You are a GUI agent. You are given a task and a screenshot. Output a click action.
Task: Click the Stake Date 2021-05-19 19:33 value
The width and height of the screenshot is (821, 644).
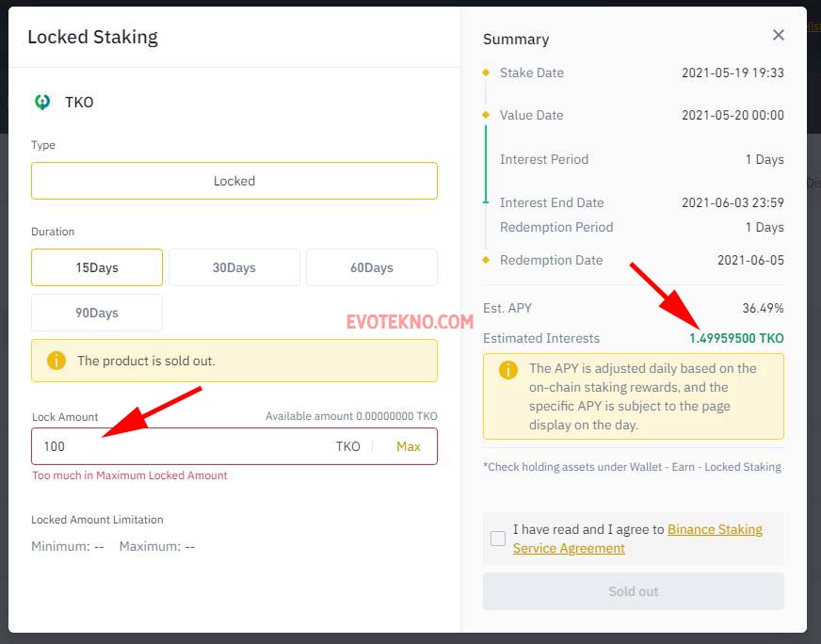732,72
